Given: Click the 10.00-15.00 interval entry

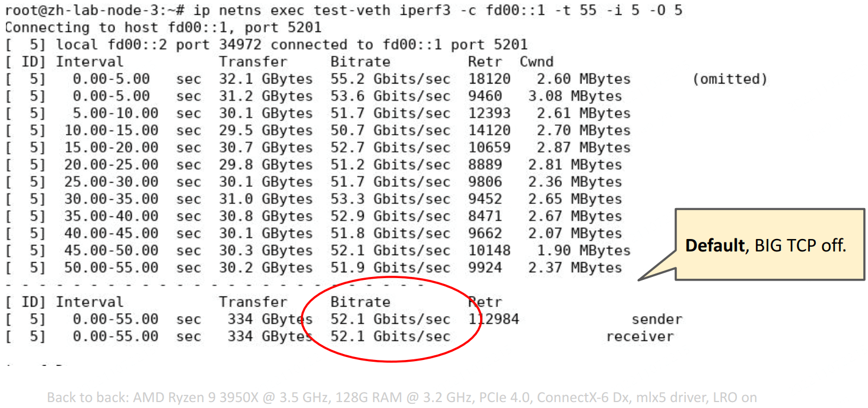Looking at the screenshot, I should coord(112,130).
